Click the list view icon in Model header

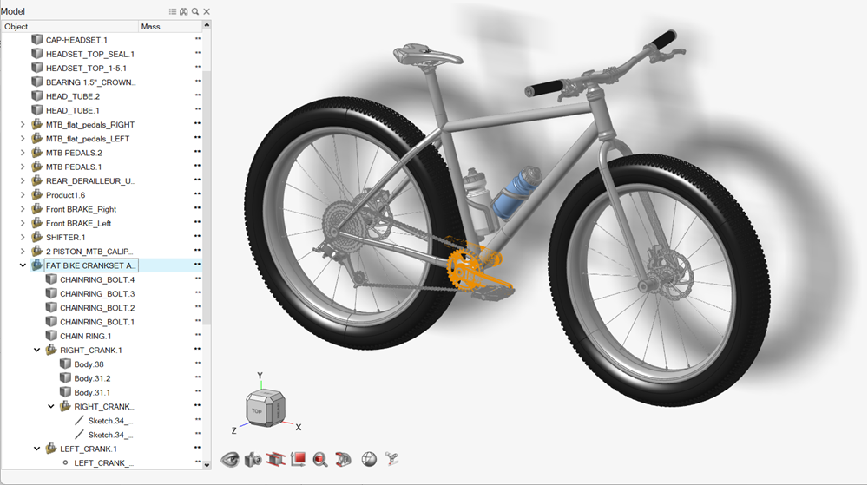[x=173, y=11]
